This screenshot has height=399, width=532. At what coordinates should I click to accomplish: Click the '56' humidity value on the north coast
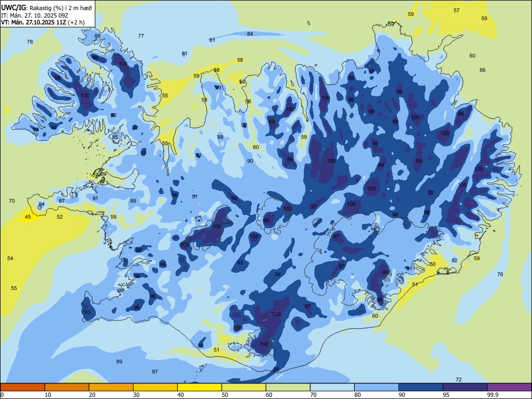(242, 82)
